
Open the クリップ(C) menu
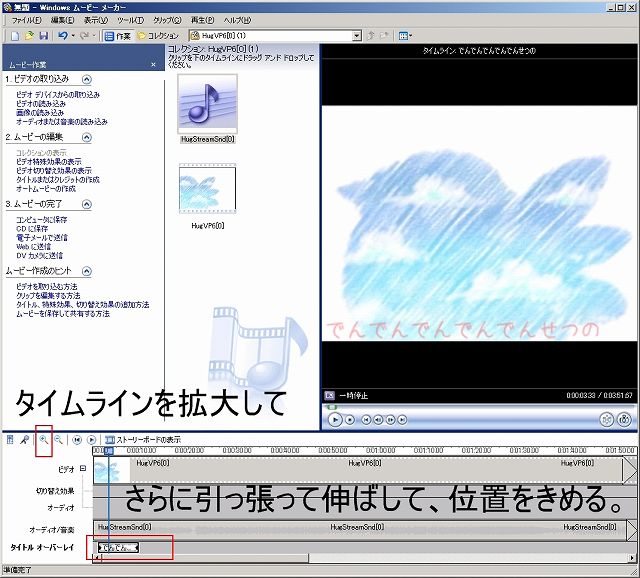point(167,20)
